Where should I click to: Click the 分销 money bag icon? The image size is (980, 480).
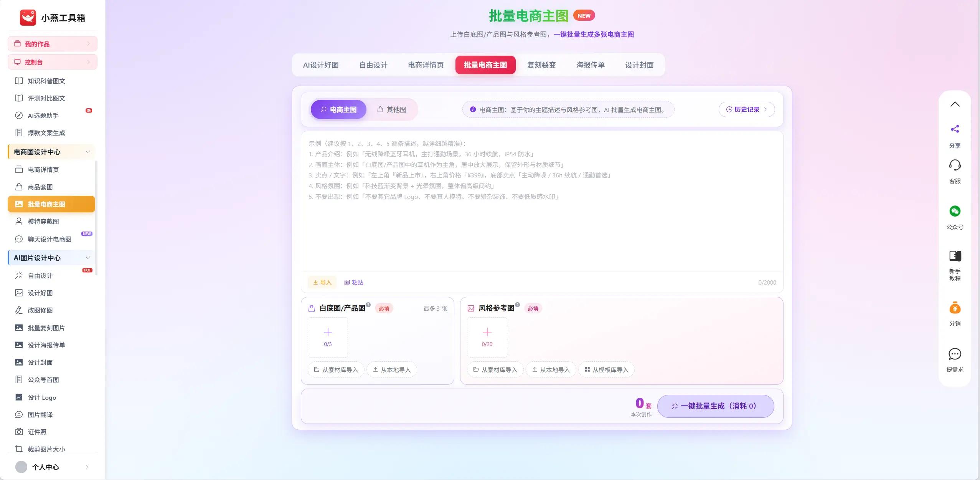955,308
